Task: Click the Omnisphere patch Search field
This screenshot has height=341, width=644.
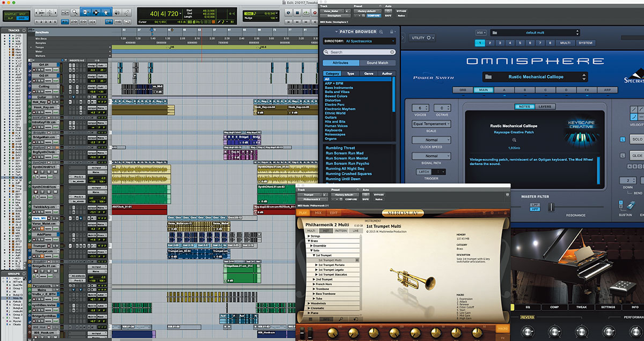Action: [x=360, y=52]
